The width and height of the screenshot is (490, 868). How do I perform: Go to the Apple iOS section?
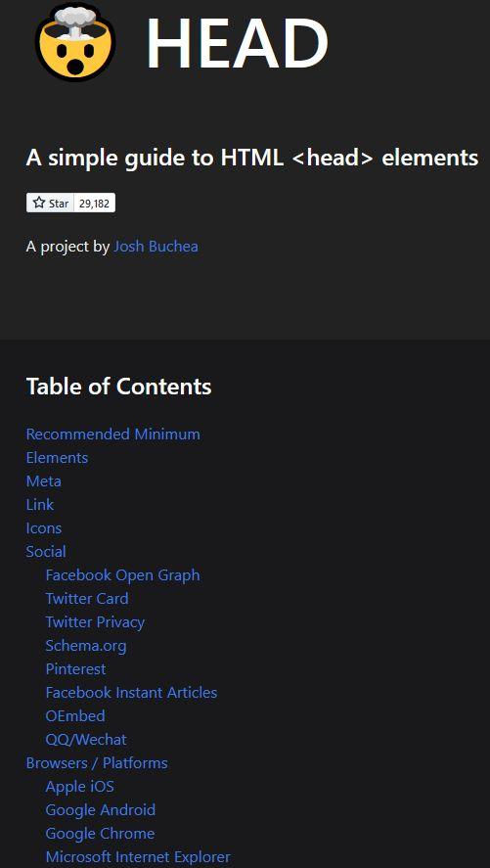(x=79, y=787)
